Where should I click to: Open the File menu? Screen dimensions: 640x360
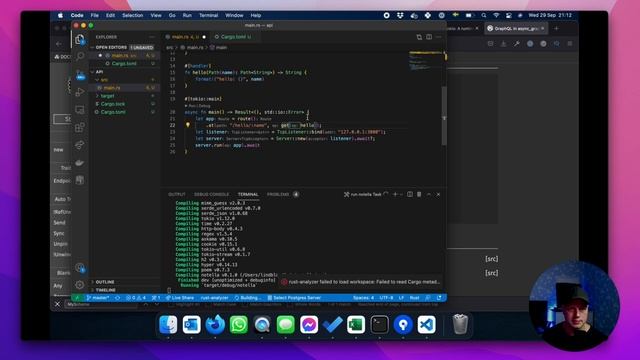pyautogui.click(x=95, y=15)
